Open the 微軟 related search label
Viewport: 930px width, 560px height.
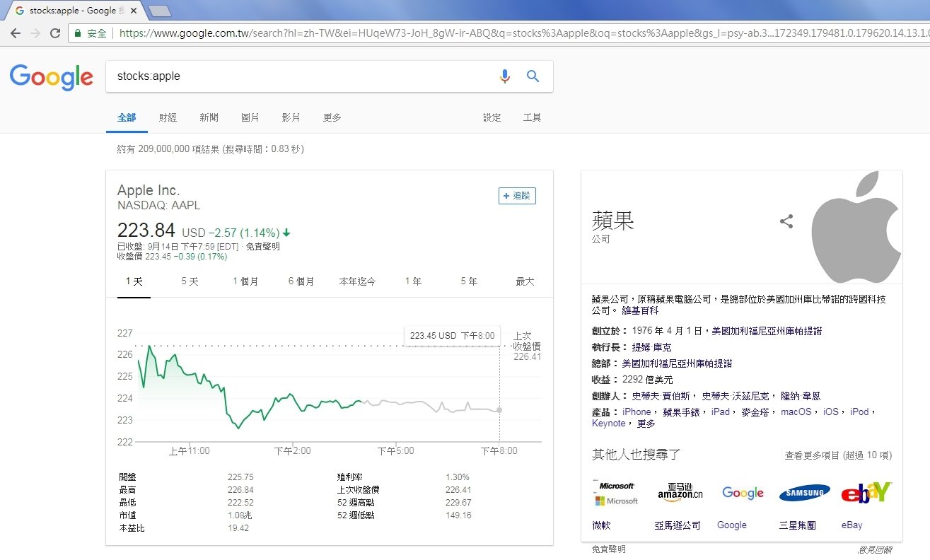tap(601, 525)
